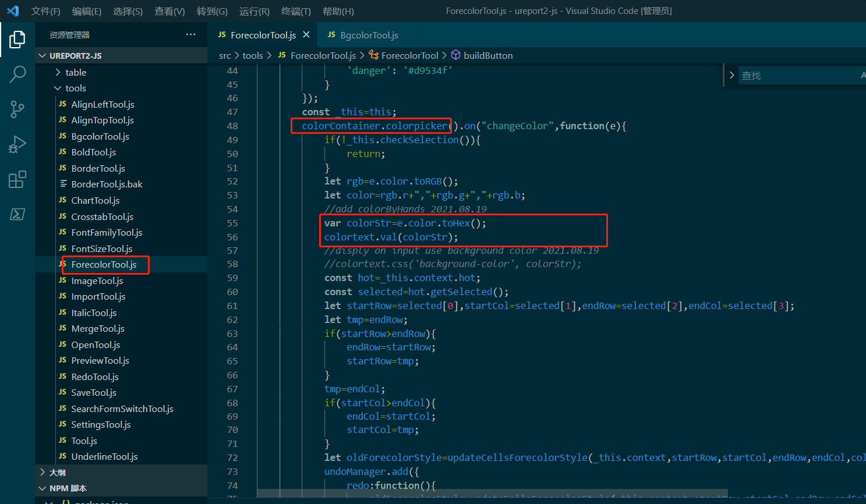Open the terminal-style activity bar icon
This screenshot has width=866, height=504.
click(x=17, y=214)
